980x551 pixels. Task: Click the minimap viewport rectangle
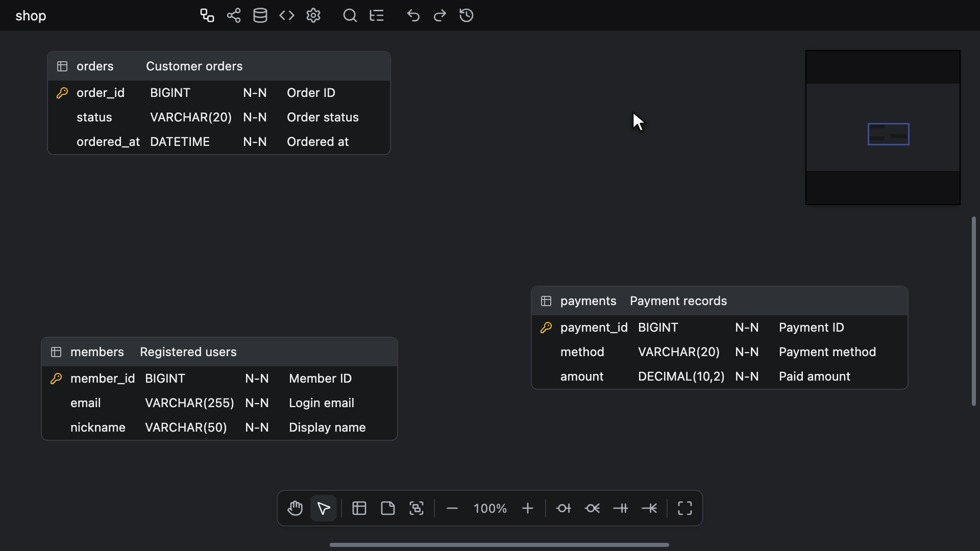pos(889,134)
